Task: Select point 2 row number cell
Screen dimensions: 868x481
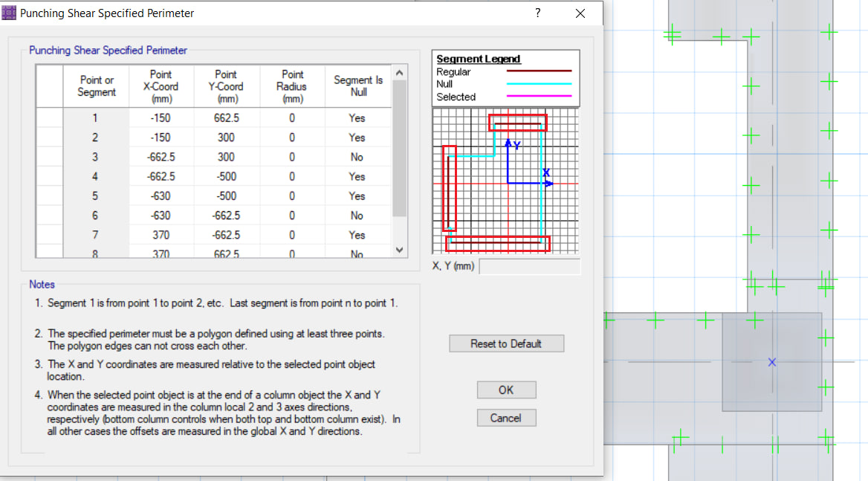Action: point(96,138)
